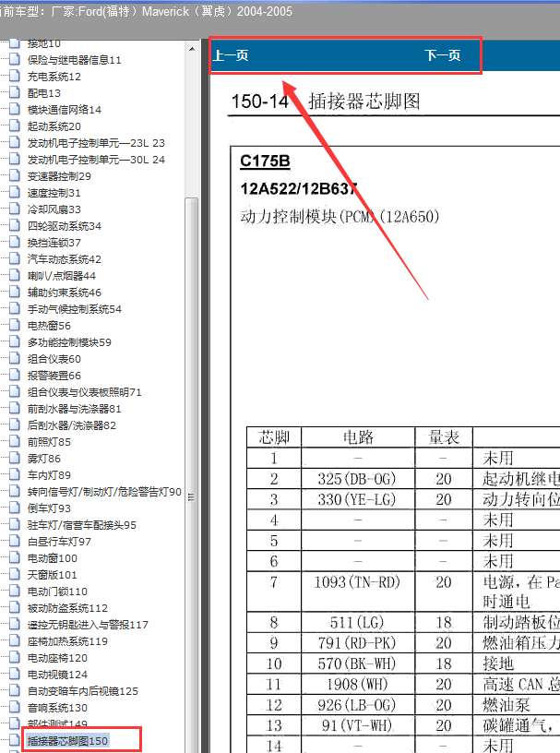This screenshot has width=560, height=753.
Task: Select tree item 电热窗56
Action: (x=49, y=326)
